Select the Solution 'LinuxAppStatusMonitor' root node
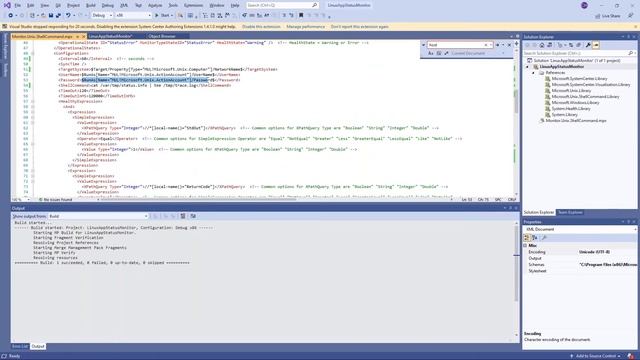Image resolution: width=640 pixels, height=360 pixels. click(577, 60)
